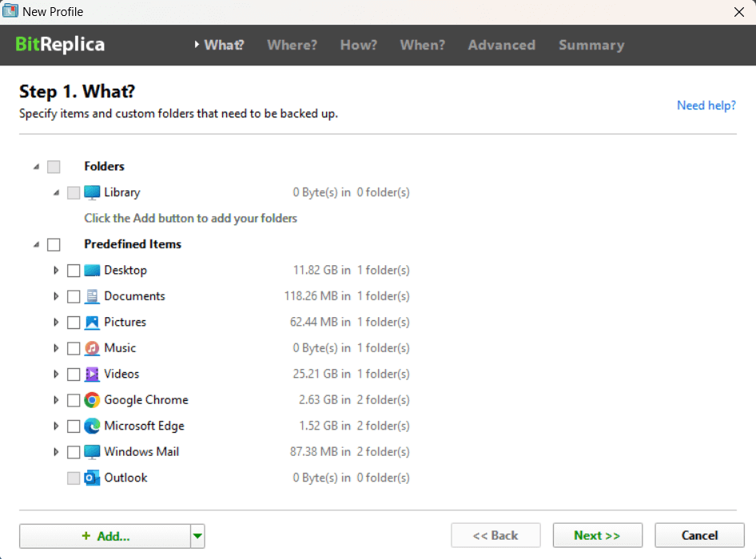This screenshot has width=756, height=559.
Task: Select the Library tree item
Action: pyautogui.click(x=121, y=192)
